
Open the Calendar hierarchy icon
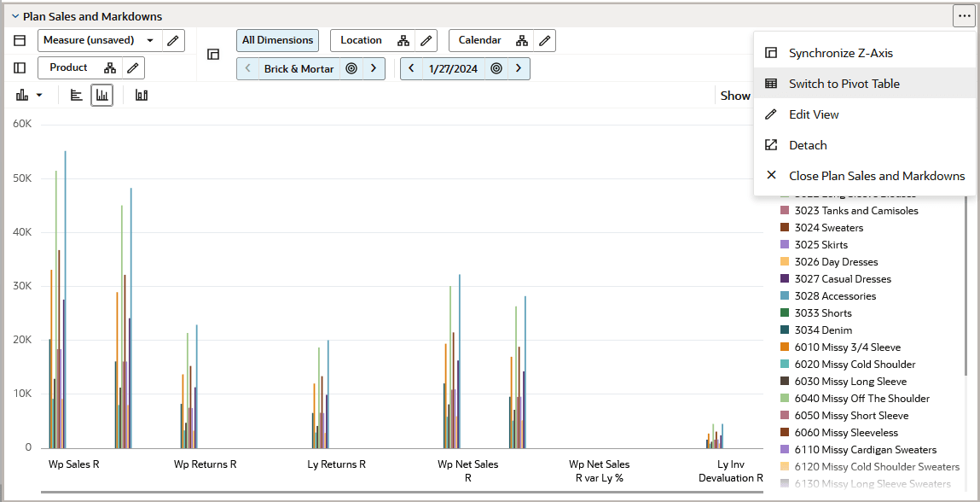pyautogui.click(x=522, y=41)
